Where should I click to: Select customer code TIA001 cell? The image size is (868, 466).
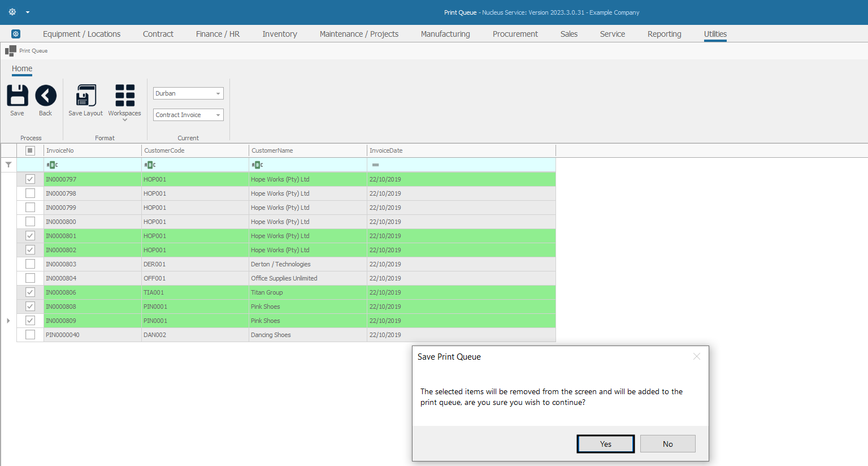195,292
